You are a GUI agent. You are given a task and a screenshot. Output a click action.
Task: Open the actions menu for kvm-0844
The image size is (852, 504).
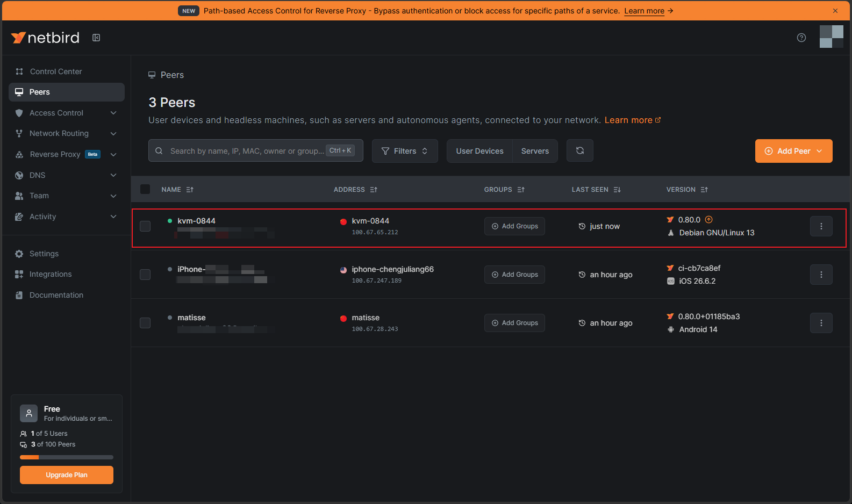[x=821, y=226]
